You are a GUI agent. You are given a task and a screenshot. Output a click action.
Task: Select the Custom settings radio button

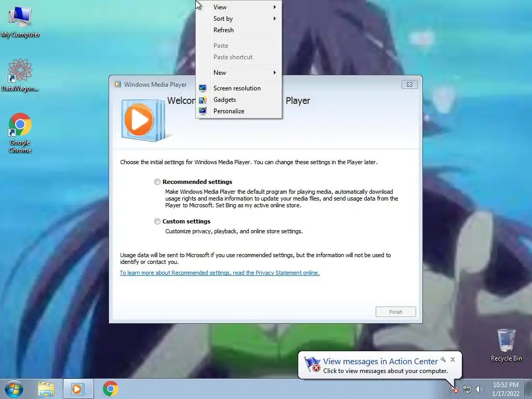(x=157, y=221)
